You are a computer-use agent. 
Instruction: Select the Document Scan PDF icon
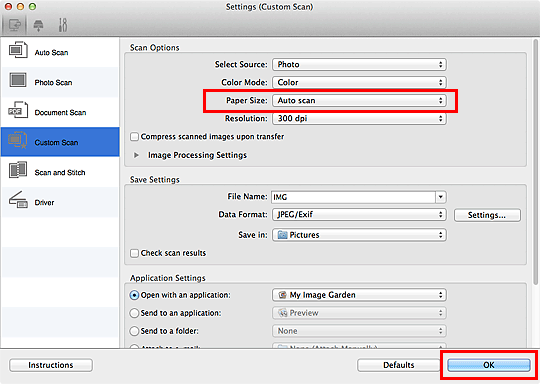point(18,110)
